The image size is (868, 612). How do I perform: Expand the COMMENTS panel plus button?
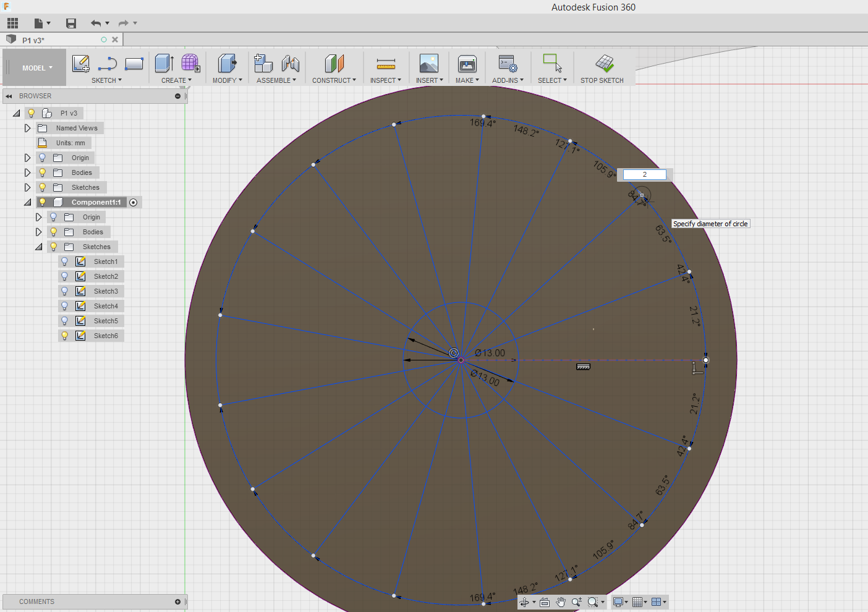point(178,601)
